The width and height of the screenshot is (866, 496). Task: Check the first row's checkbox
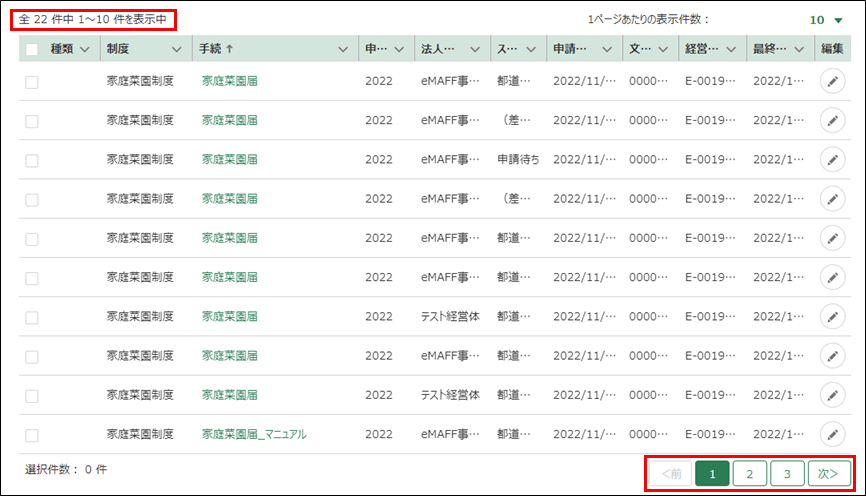32,82
